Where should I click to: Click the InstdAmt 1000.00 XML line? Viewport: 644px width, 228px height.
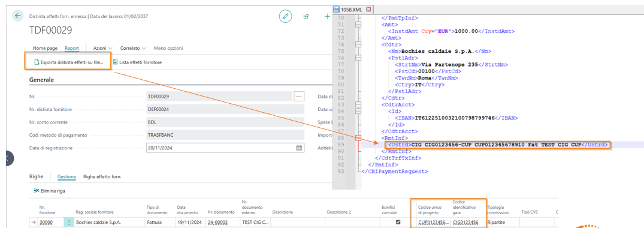pos(451,31)
